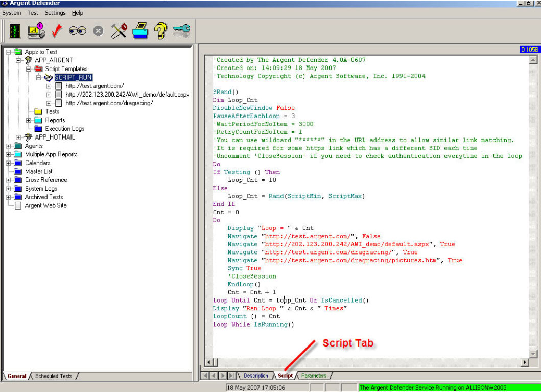Expand the Agents folder in tree
The height and width of the screenshot is (392, 541).
click(8, 146)
